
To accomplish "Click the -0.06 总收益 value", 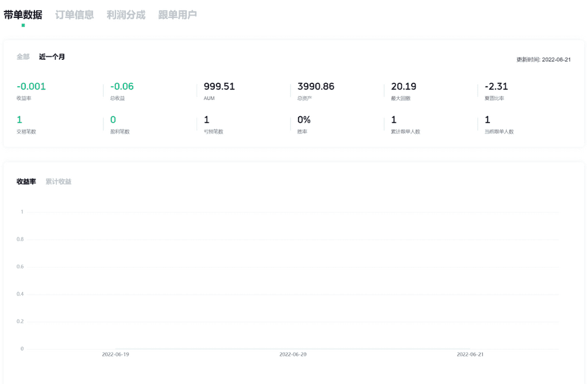I will [122, 87].
